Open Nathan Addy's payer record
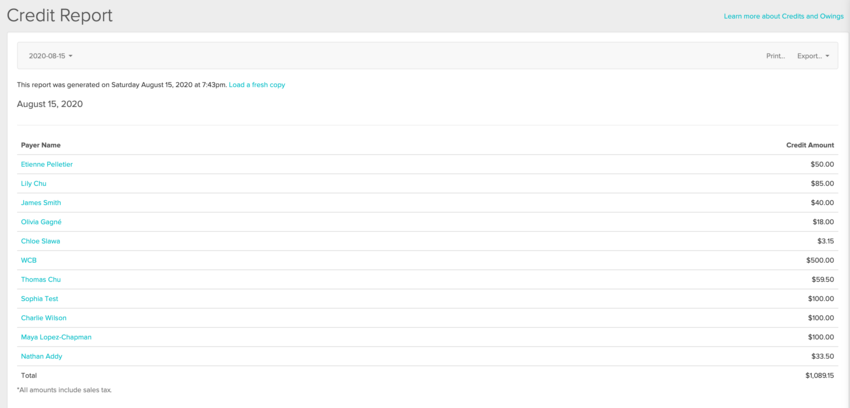The image size is (850, 408). 41,356
